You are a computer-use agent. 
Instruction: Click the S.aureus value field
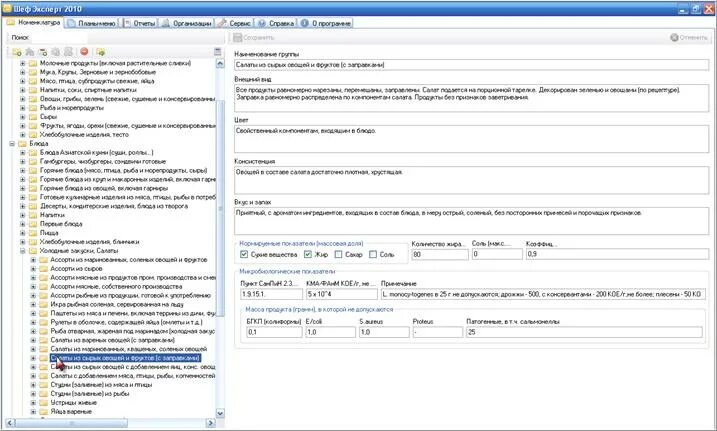pyautogui.click(x=384, y=332)
